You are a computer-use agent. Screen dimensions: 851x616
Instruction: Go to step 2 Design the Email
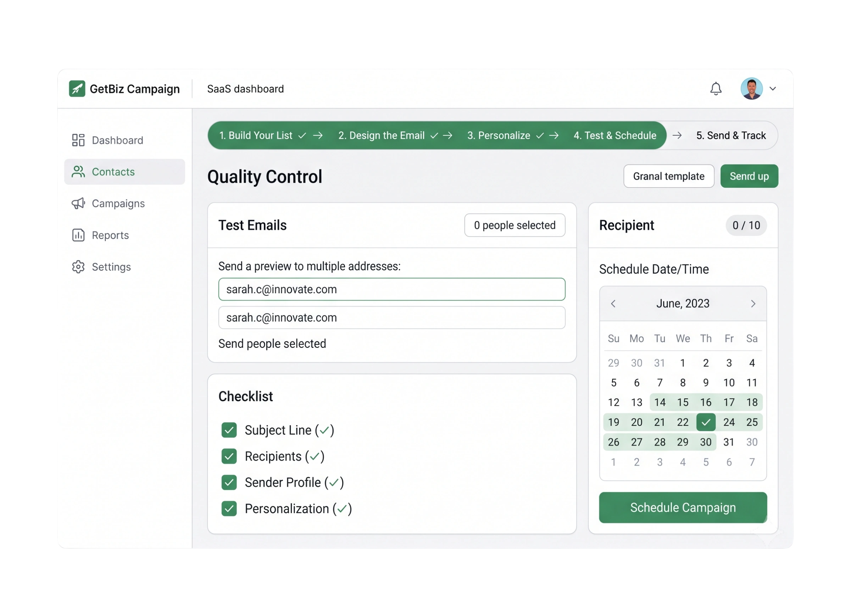coord(381,135)
